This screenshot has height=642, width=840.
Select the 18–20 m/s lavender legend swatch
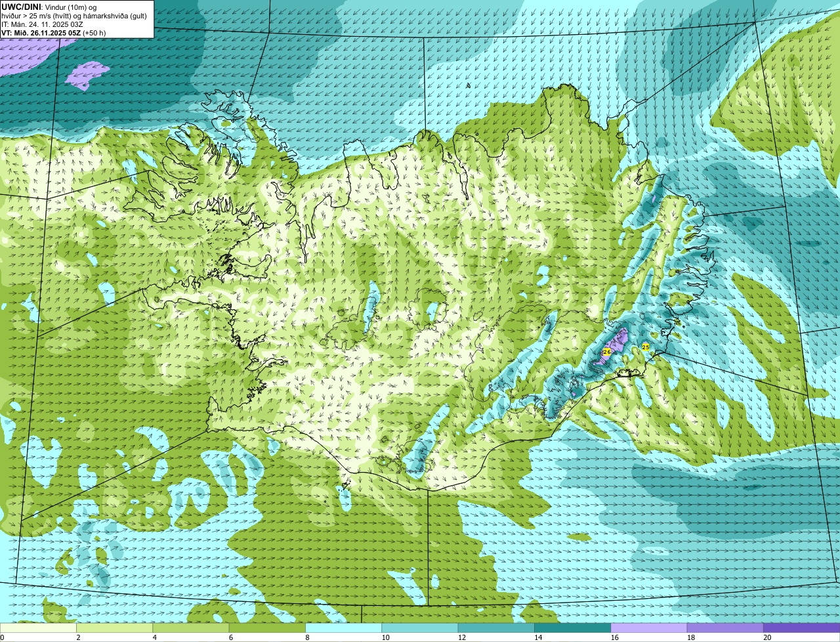click(725, 628)
